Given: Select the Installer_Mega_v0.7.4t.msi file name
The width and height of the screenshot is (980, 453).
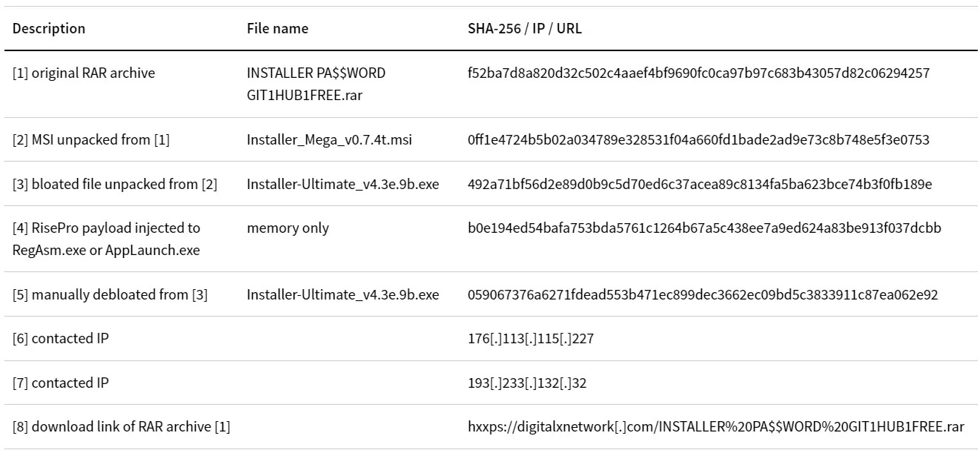Looking at the screenshot, I should [x=329, y=140].
